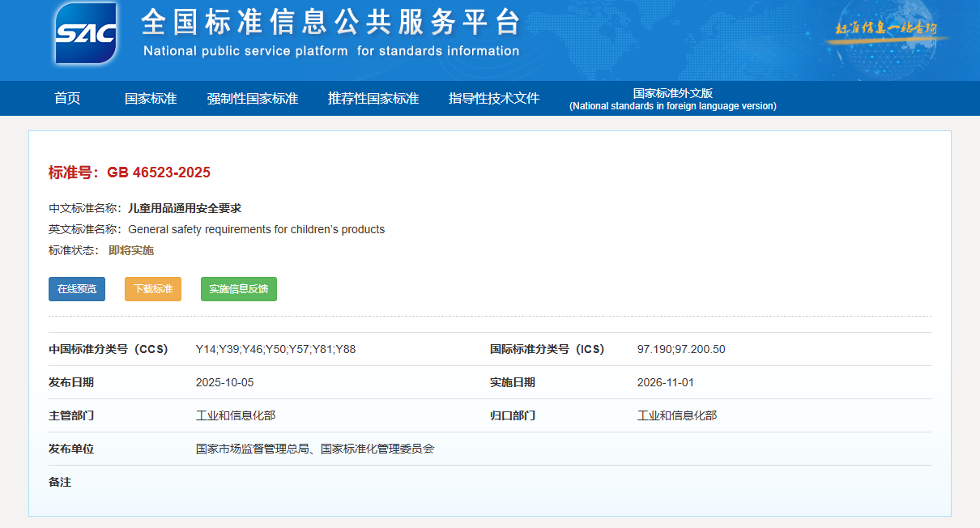The image size is (980, 528).
Task: Click the SAC logo icon
Action: 86,33
